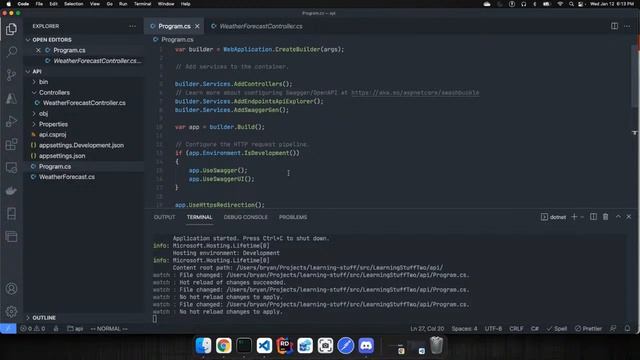The height and width of the screenshot is (360, 640).
Task: Click Spell checker status item
Action: 557,329
